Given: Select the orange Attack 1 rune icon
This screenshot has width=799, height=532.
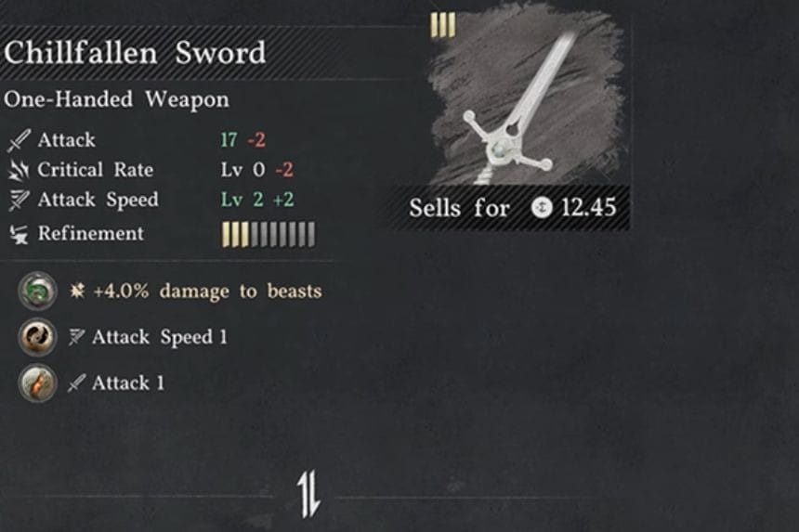Looking at the screenshot, I should click(x=37, y=383).
